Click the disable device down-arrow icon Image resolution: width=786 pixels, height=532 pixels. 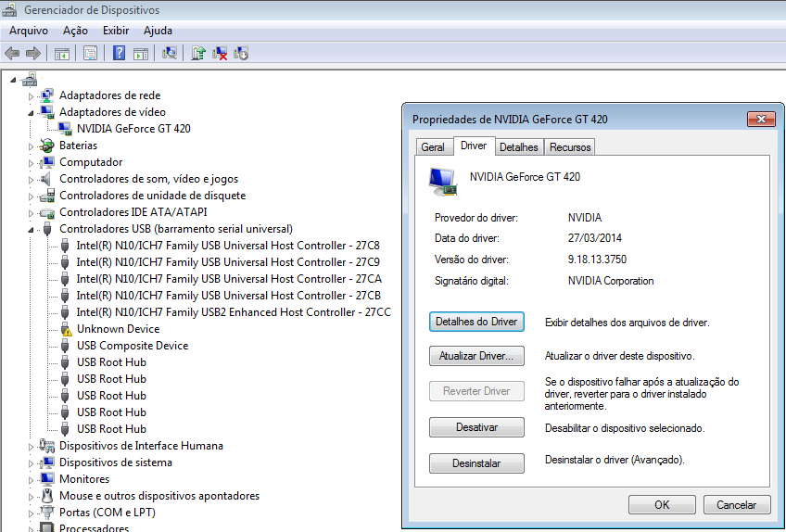pyautogui.click(x=241, y=53)
